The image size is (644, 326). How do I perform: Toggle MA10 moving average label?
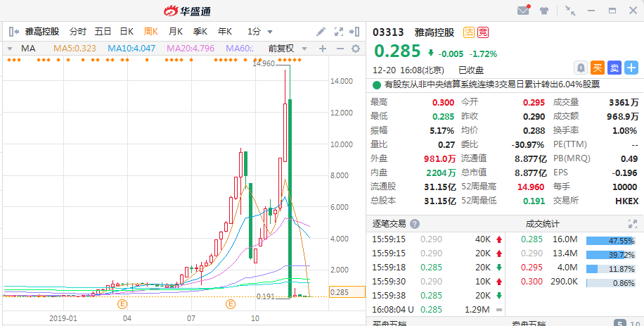[x=131, y=49]
